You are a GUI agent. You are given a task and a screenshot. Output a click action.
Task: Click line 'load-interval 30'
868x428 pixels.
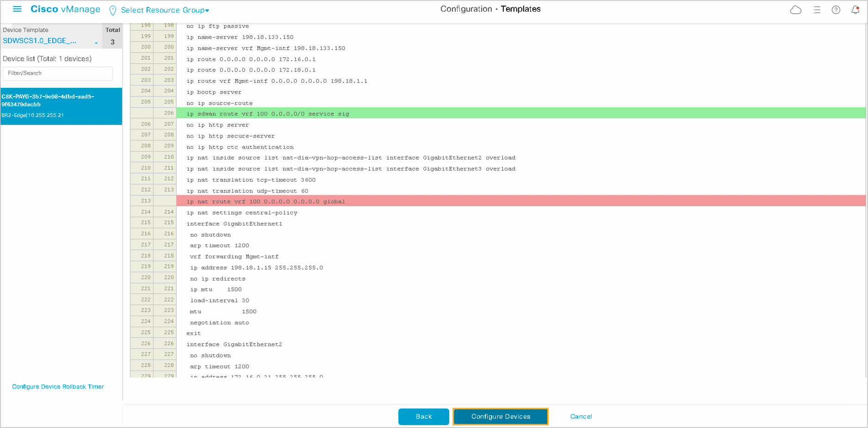220,300
